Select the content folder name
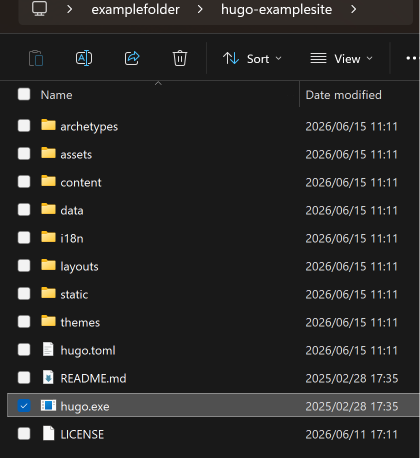 point(81,183)
